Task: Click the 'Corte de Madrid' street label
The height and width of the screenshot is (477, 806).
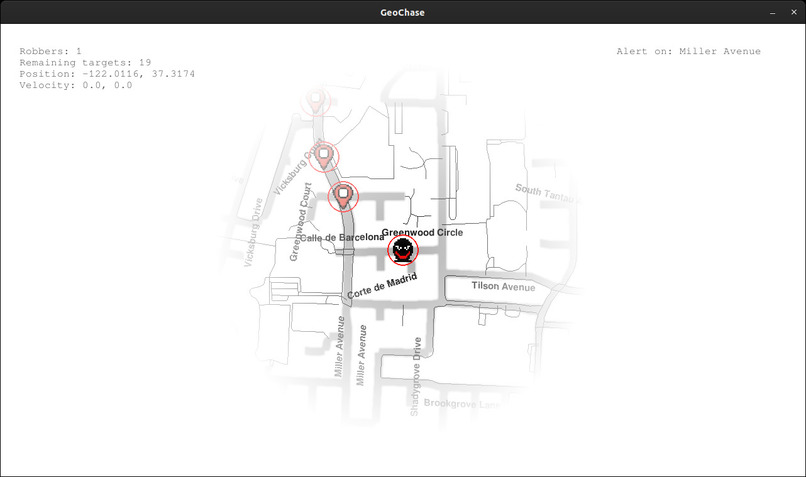Action: point(382,286)
